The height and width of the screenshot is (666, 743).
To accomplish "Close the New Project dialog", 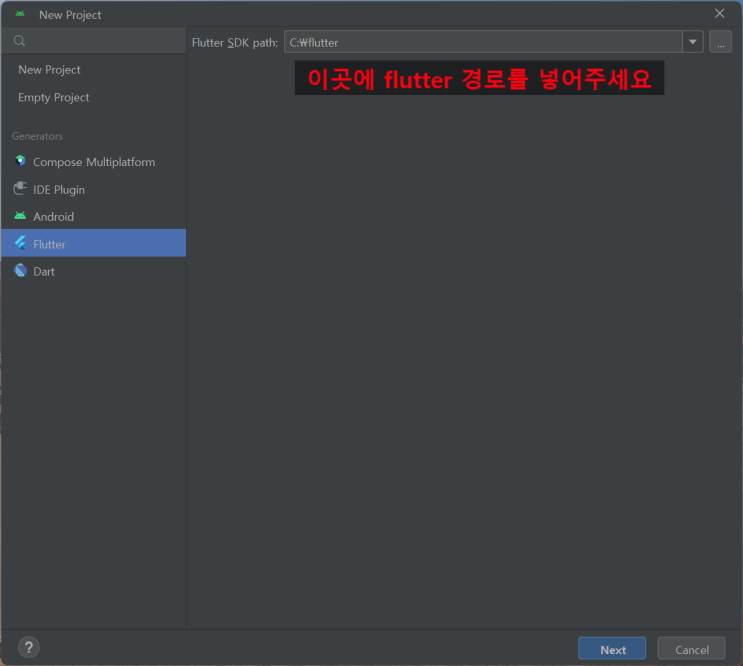I will [x=719, y=14].
